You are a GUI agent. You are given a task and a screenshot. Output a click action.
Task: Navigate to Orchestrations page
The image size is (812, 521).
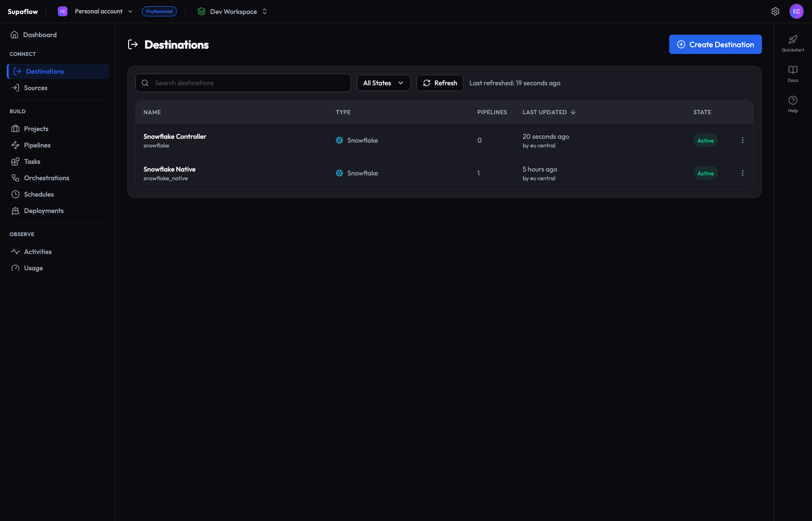pos(46,178)
